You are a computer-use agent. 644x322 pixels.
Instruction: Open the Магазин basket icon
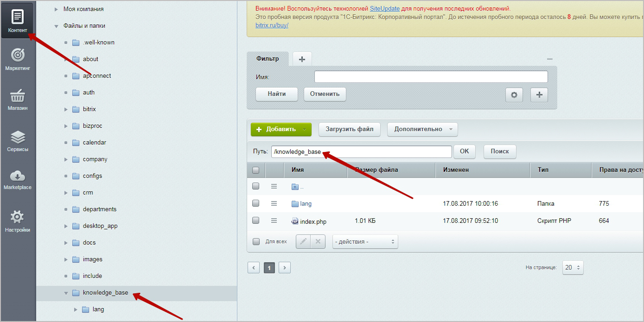(x=18, y=100)
